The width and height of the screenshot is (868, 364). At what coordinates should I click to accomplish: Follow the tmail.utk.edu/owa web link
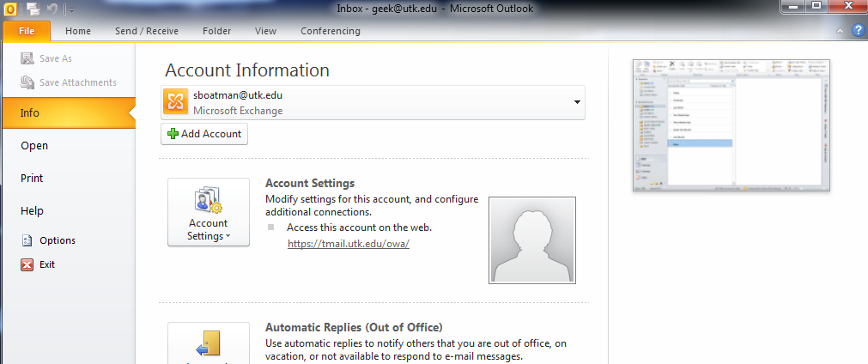349,244
